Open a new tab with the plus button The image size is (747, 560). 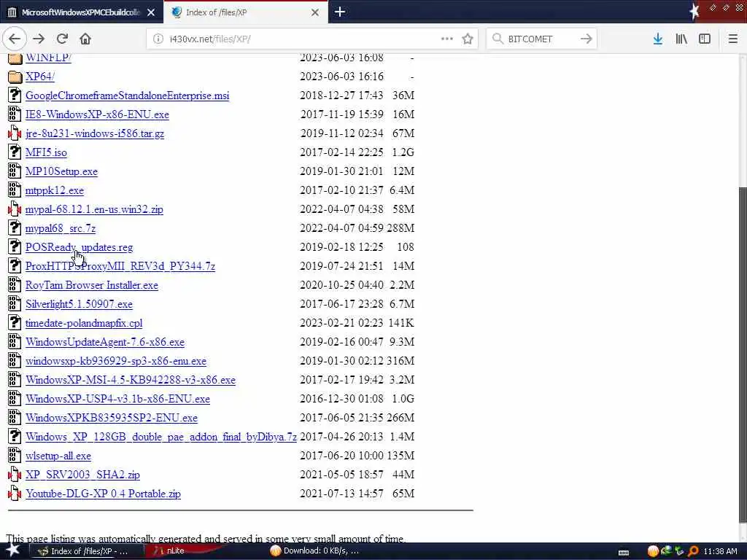point(340,12)
